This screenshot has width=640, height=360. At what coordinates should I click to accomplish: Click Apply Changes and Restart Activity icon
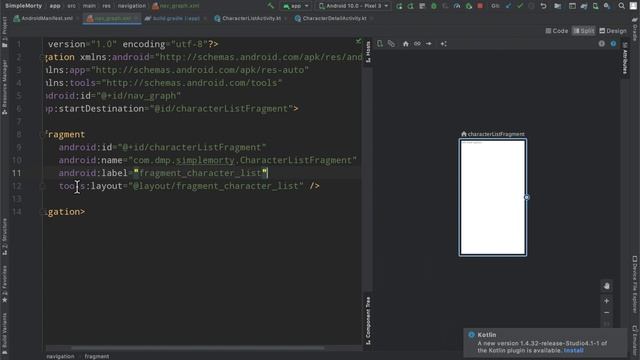click(411, 6)
